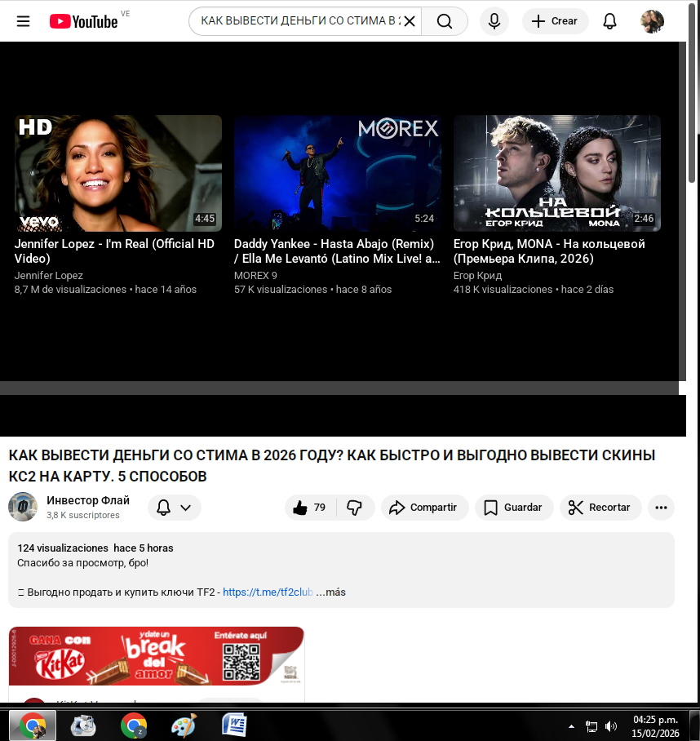700x741 pixels.
Task: Click the page vertical scrollbar thumb
Action: 693,92
